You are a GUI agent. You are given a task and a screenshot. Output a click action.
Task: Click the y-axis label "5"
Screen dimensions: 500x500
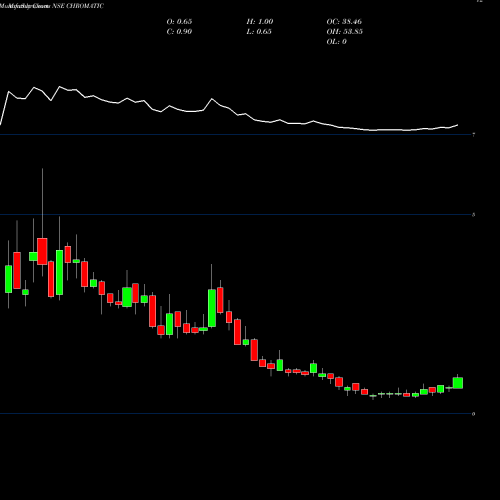(474, 215)
